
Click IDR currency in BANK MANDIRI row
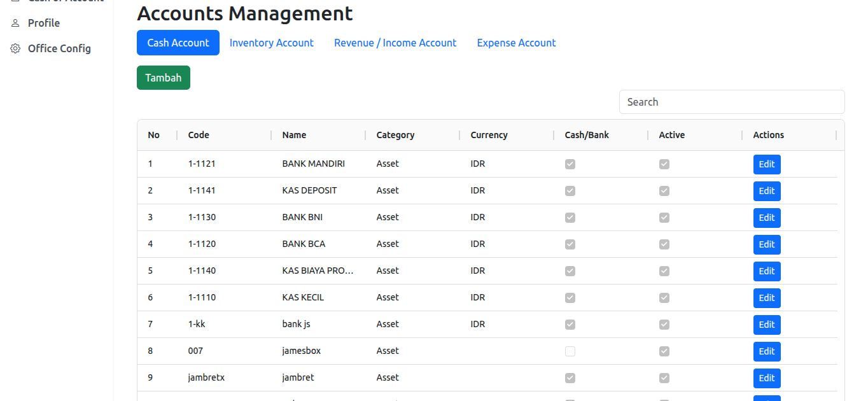(478, 164)
